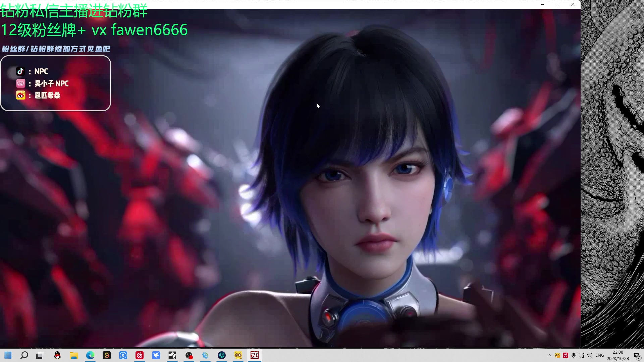Image resolution: width=644 pixels, height=362 pixels.
Task: Launch QQ penguin app in taskbar
Action: [57, 355]
